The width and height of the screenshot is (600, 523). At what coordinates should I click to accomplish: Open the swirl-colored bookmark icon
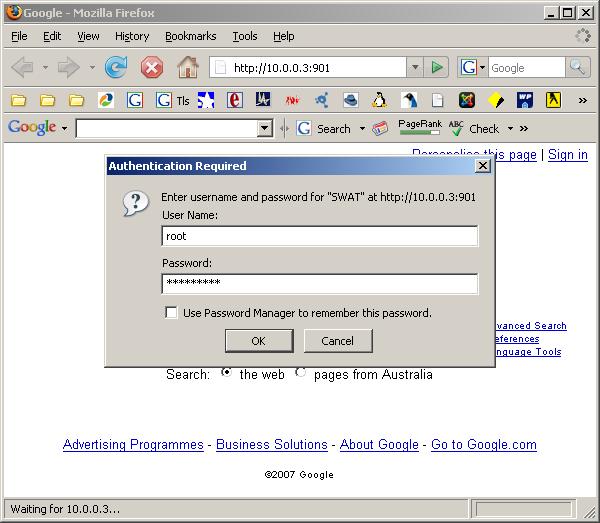pos(106,100)
